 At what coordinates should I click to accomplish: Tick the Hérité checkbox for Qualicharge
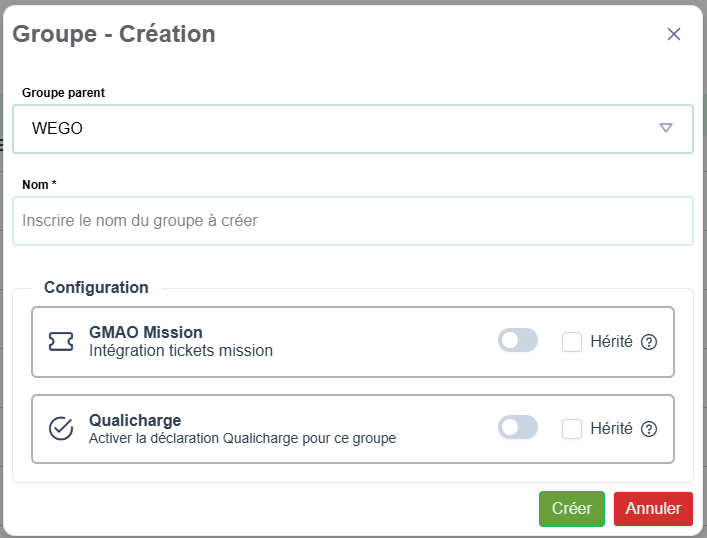(572, 429)
